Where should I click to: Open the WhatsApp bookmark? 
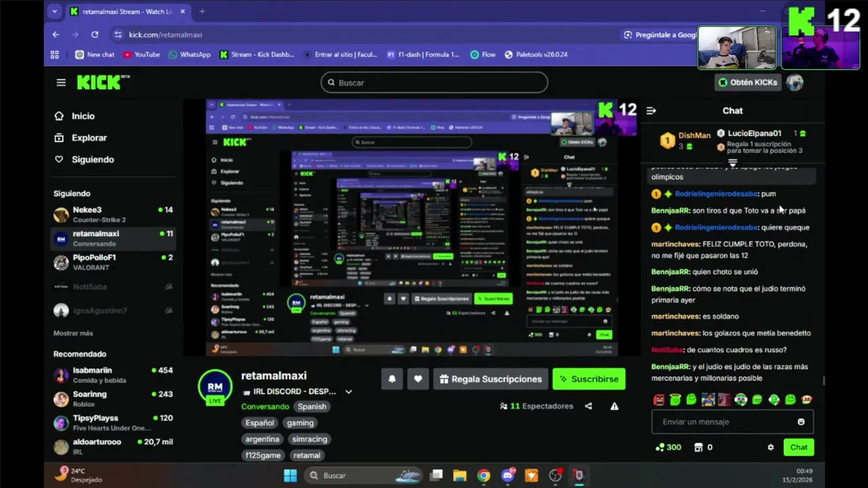coord(190,54)
